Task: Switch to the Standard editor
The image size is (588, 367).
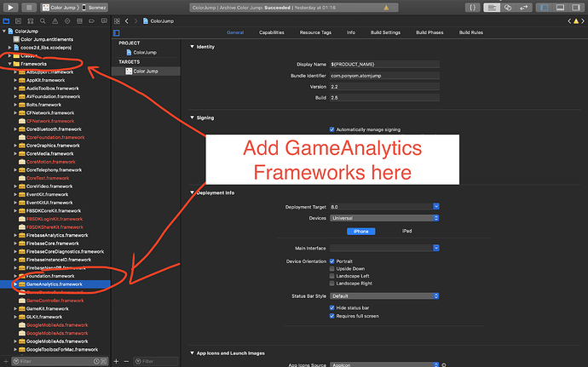Action: pyautogui.click(x=492, y=8)
